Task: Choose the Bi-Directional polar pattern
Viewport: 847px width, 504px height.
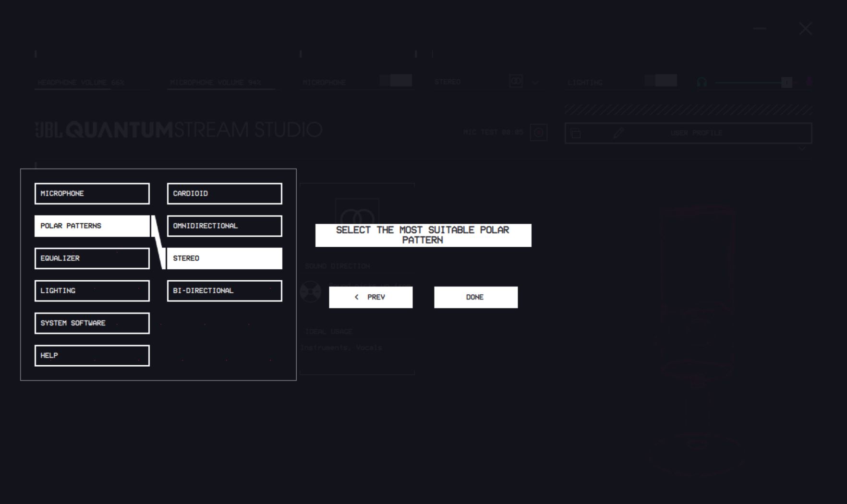Action: click(x=224, y=291)
